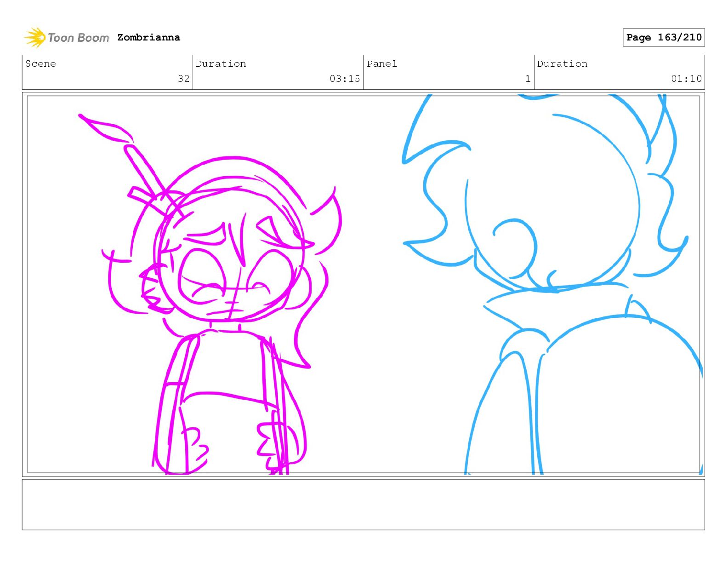Select the project title 'Zombrianna'
This screenshot has height=563, width=728.
pos(148,37)
